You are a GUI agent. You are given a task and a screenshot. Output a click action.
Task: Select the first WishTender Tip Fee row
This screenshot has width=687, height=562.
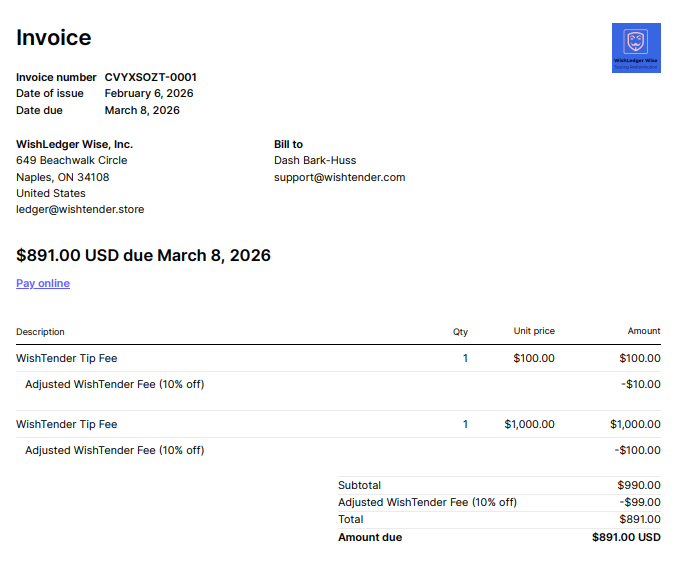pyautogui.click(x=67, y=358)
